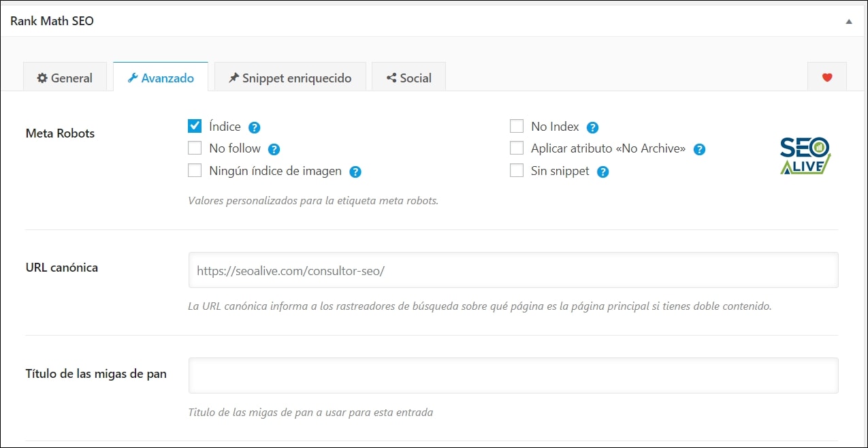Switch to the General tab

pos(65,78)
